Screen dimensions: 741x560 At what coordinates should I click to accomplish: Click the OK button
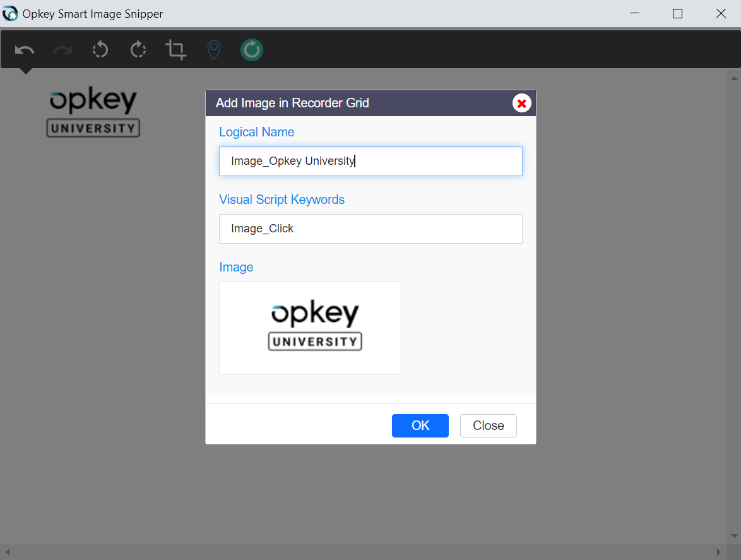click(420, 426)
